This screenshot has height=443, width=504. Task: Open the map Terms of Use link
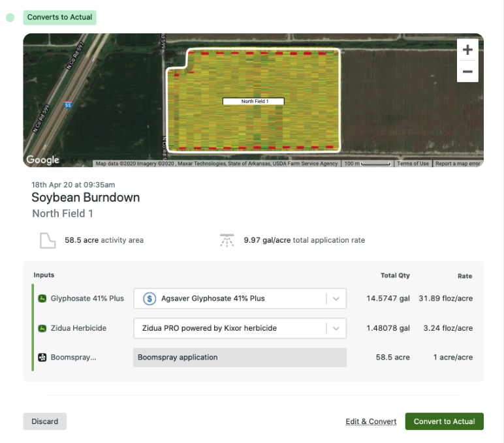(413, 164)
